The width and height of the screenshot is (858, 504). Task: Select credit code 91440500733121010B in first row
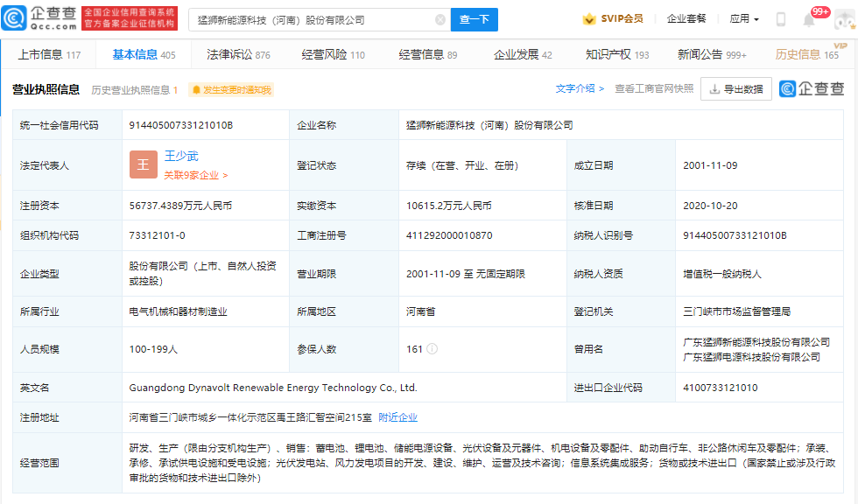pyautogui.click(x=181, y=125)
